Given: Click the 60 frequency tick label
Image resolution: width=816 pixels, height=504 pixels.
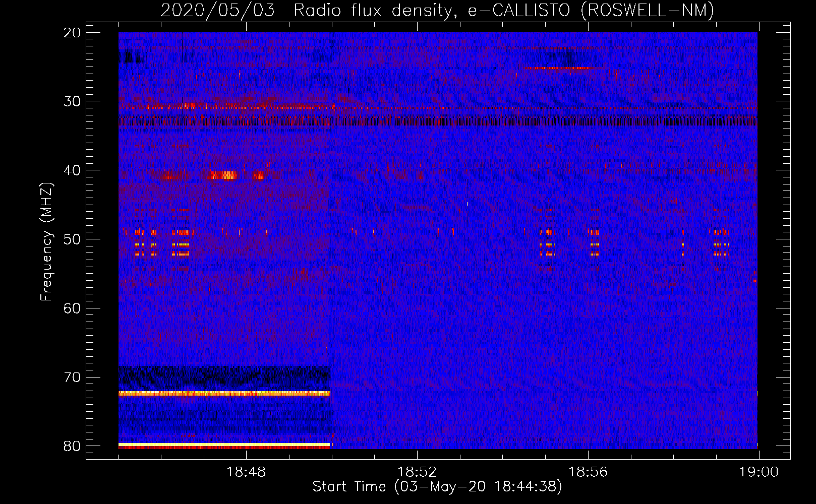Looking at the screenshot, I should click(x=72, y=308).
